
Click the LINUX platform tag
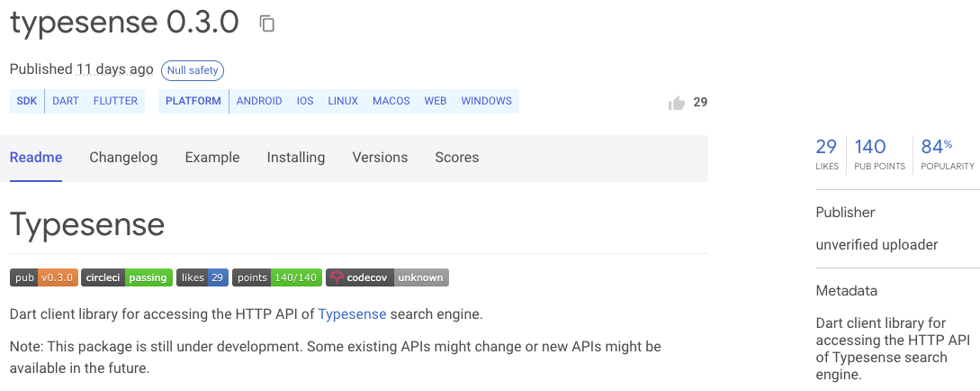point(343,101)
